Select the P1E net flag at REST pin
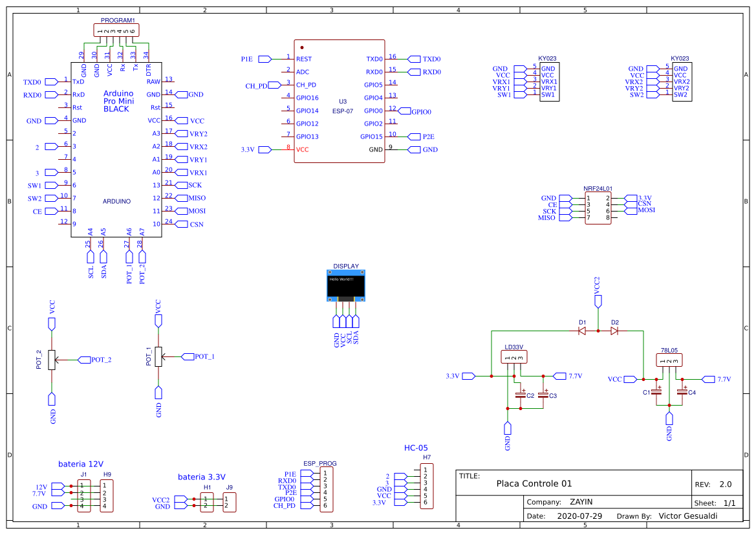The height and width of the screenshot is (535, 756). pos(265,59)
